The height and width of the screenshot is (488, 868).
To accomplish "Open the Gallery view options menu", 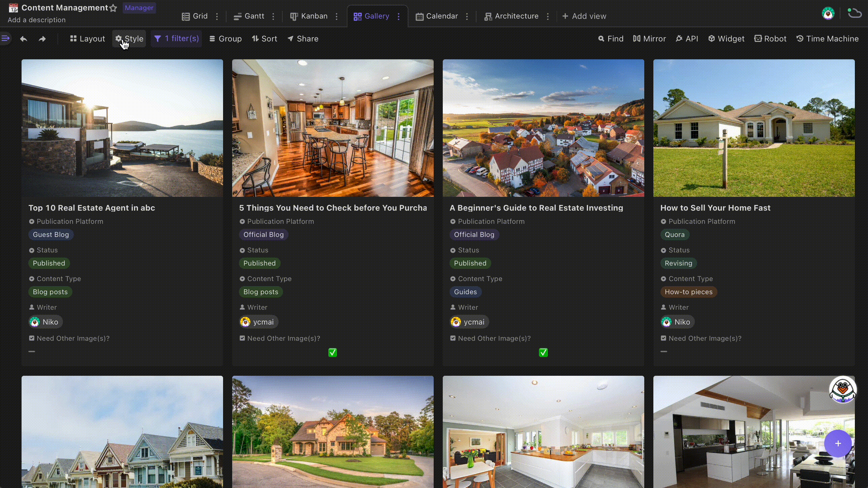I will click(x=399, y=16).
